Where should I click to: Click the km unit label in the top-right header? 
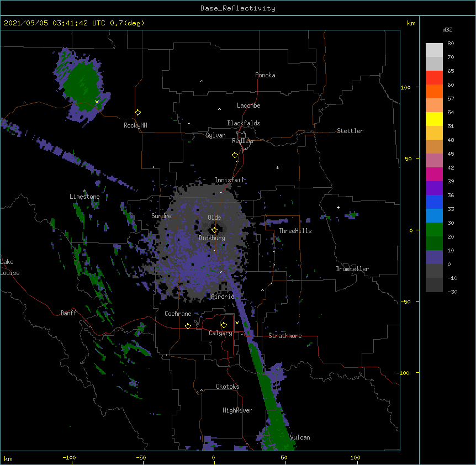[411, 23]
